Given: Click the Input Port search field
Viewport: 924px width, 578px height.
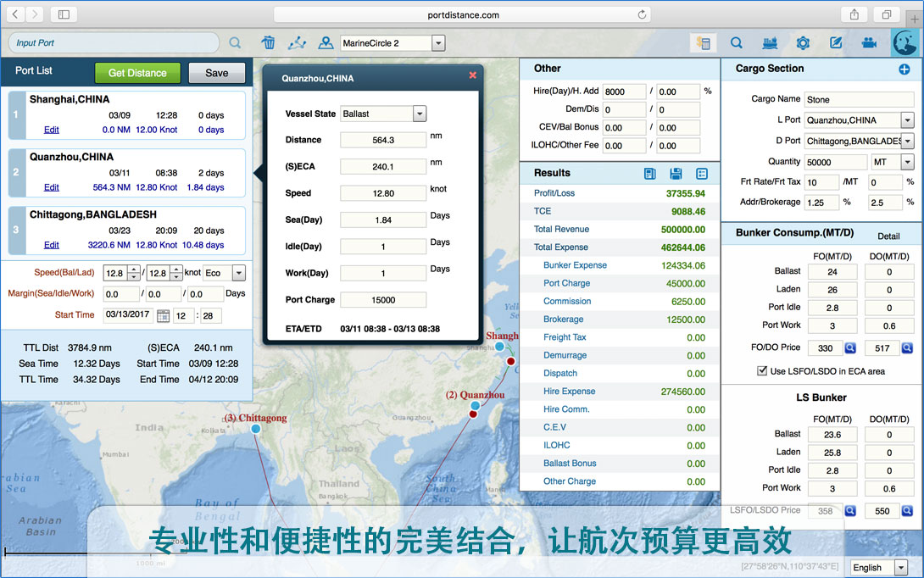Looking at the screenshot, I should [114, 42].
